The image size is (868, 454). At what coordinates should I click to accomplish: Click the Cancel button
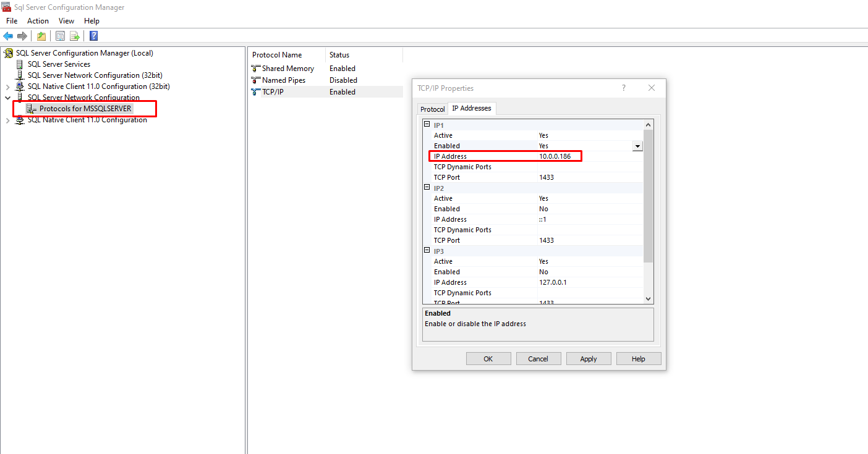click(538, 358)
